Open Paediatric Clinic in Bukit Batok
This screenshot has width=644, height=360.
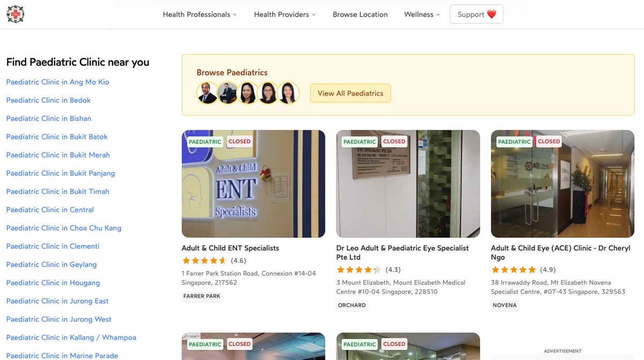point(57,137)
